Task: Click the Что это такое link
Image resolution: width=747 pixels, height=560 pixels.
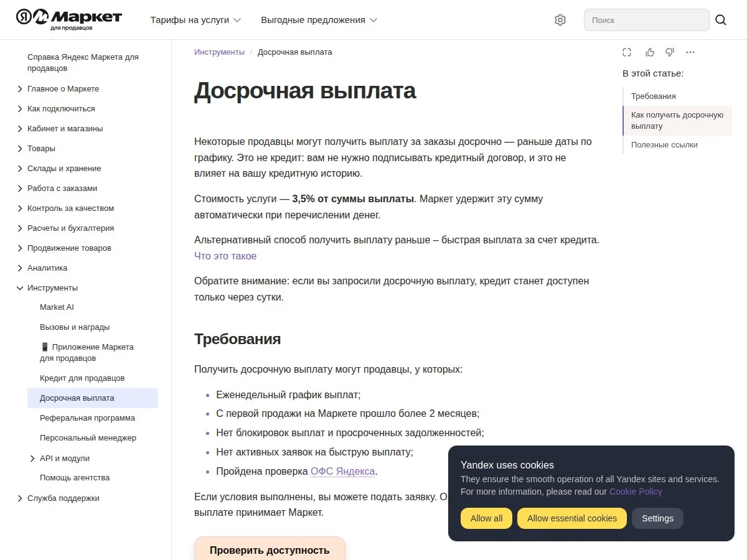Action: [225, 256]
